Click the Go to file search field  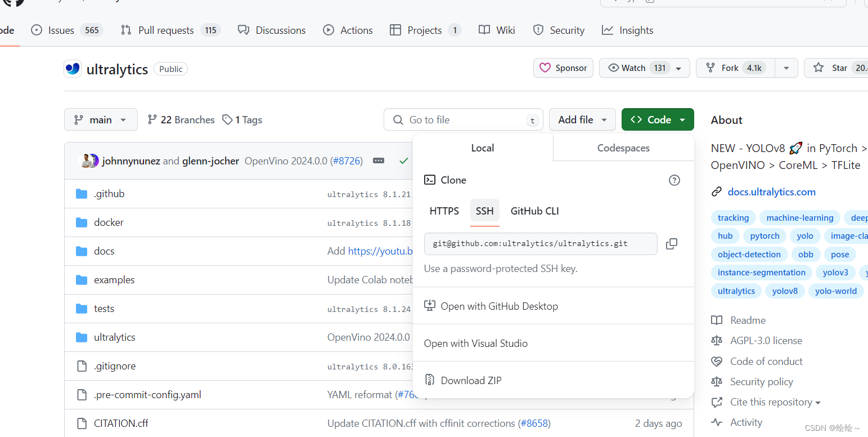pyautogui.click(x=464, y=119)
